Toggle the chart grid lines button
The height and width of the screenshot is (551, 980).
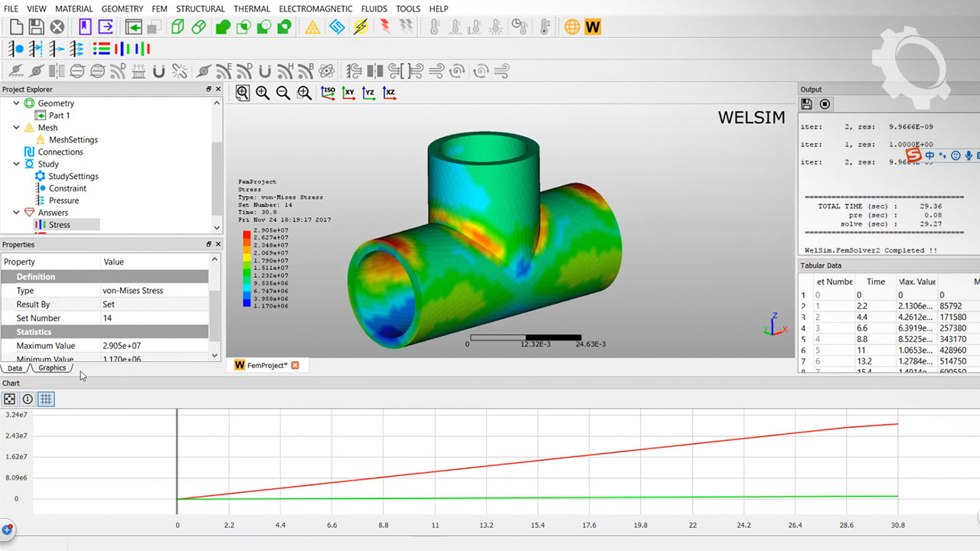[46, 399]
